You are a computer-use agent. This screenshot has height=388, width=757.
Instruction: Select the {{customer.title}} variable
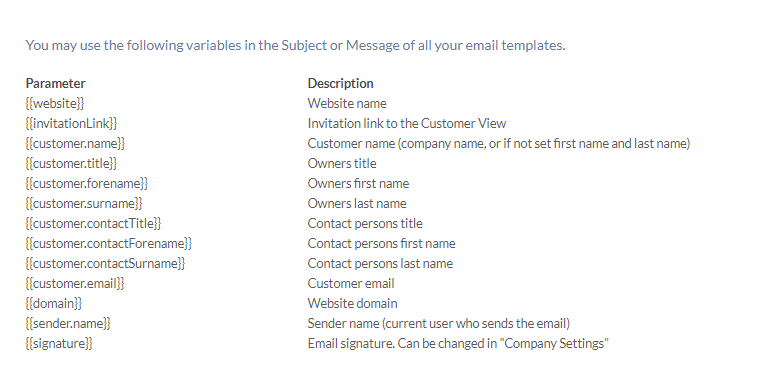pos(71,164)
